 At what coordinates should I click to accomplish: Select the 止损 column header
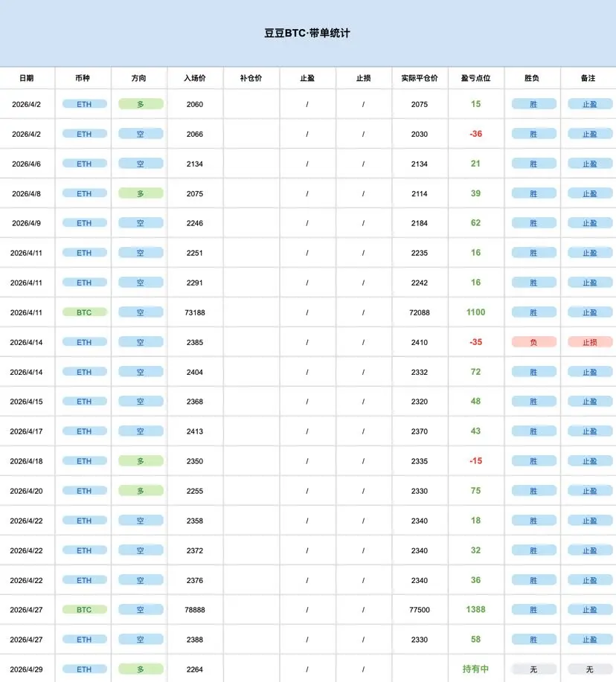[x=363, y=78]
